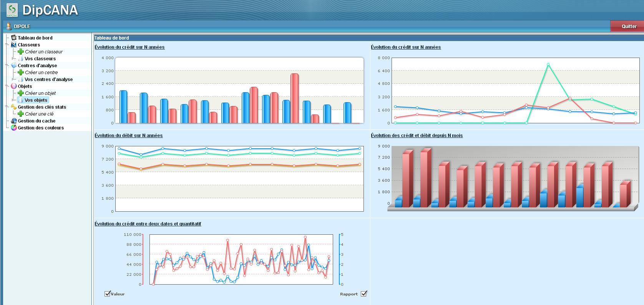This screenshot has height=305, width=644.
Task: Click the DIPOLE user figure icon
Action: [x=9, y=26]
